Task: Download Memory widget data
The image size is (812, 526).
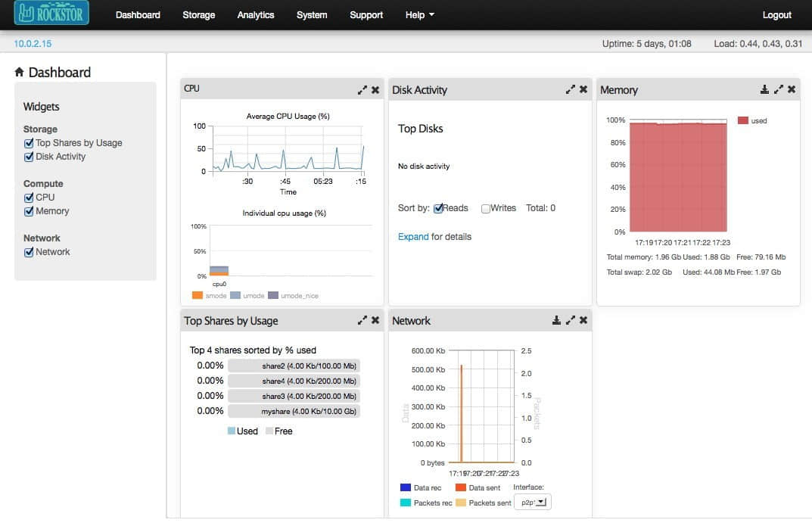Action: tap(764, 89)
